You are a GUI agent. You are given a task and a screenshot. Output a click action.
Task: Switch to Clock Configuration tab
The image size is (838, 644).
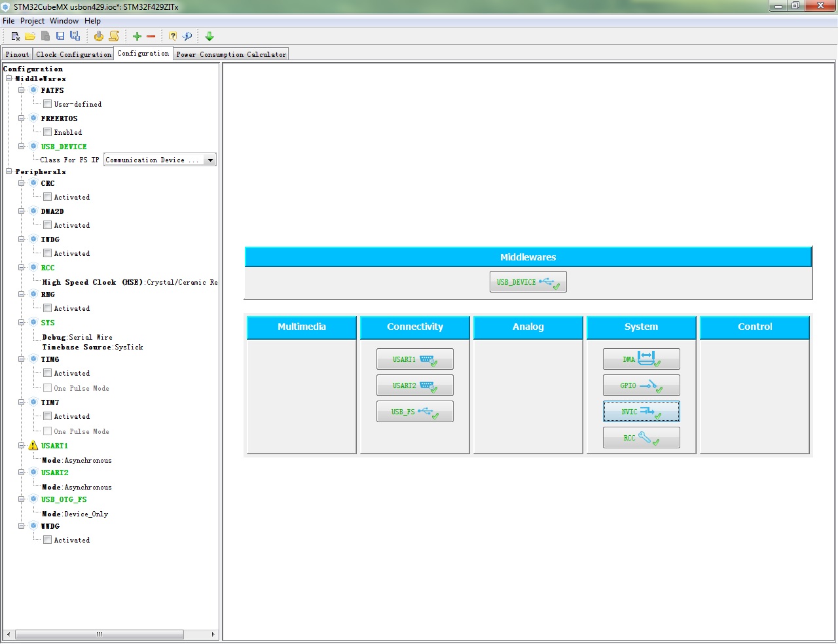73,54
